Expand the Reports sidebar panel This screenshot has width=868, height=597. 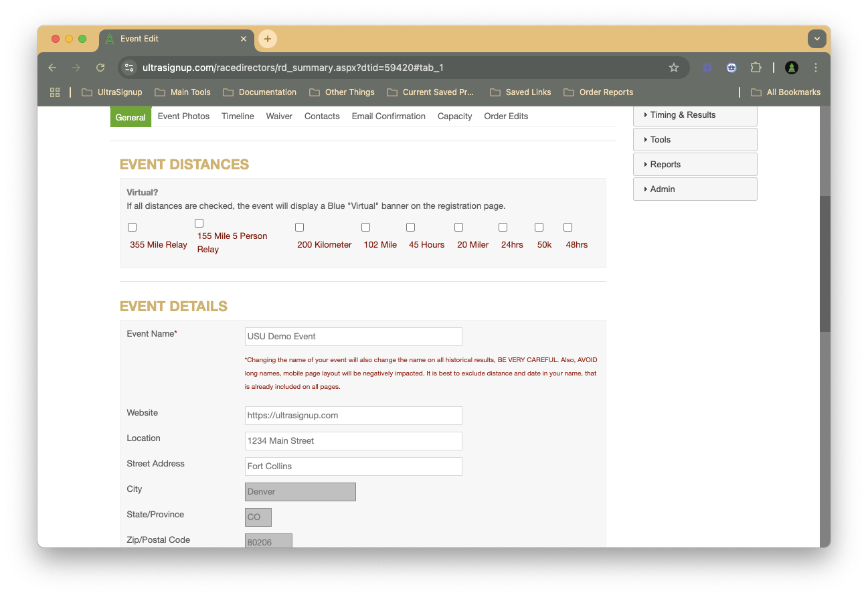[695, 165]
